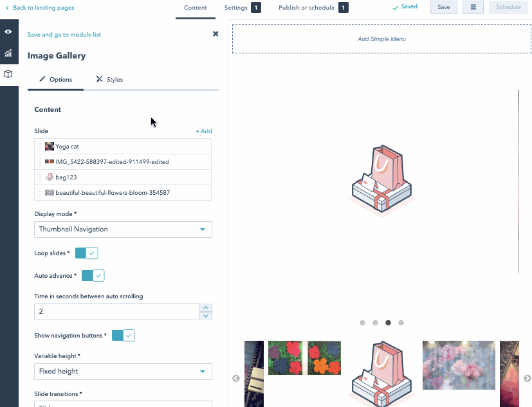Turn off the Auto advance toggle

coord(93,276)
